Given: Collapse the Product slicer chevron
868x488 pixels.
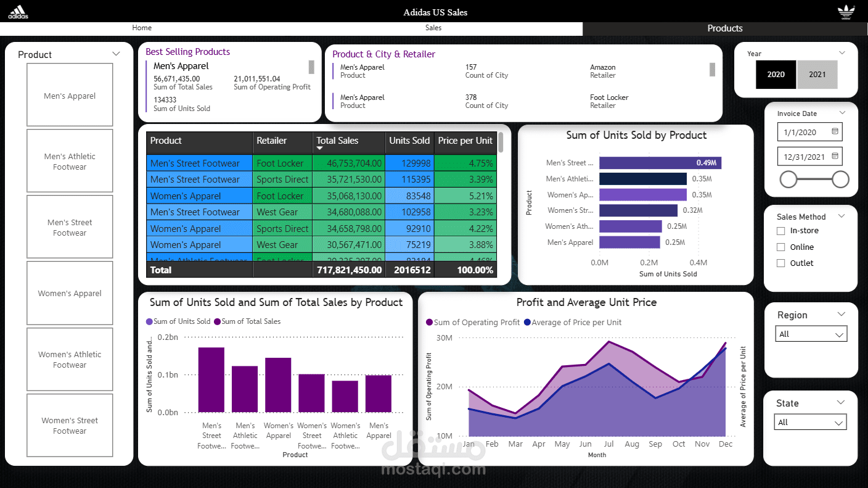Looking at the screenshot, I should (117, 54).
